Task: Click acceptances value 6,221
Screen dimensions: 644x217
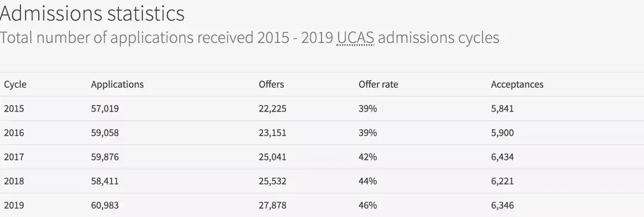Action: pyautogui.click(x=502, y=181)
